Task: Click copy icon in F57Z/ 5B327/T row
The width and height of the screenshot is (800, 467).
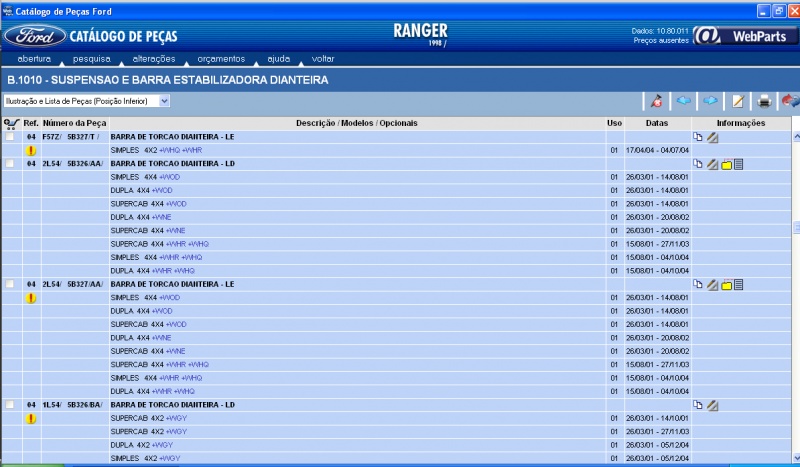Action: [x=698, y=137]
